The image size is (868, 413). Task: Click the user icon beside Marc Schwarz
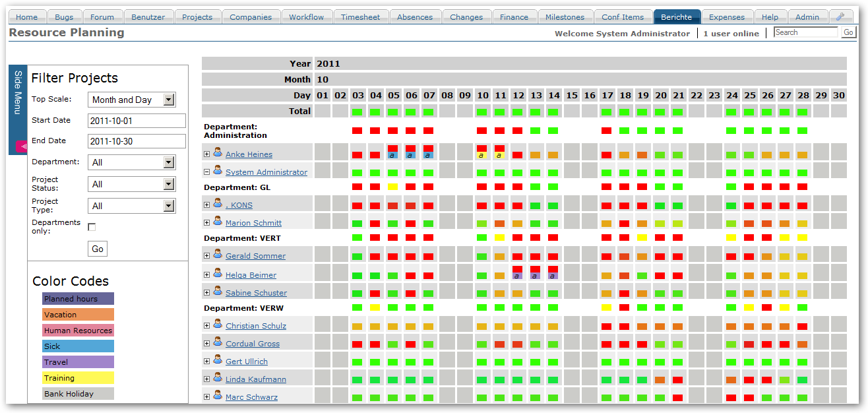coord(218,396)
